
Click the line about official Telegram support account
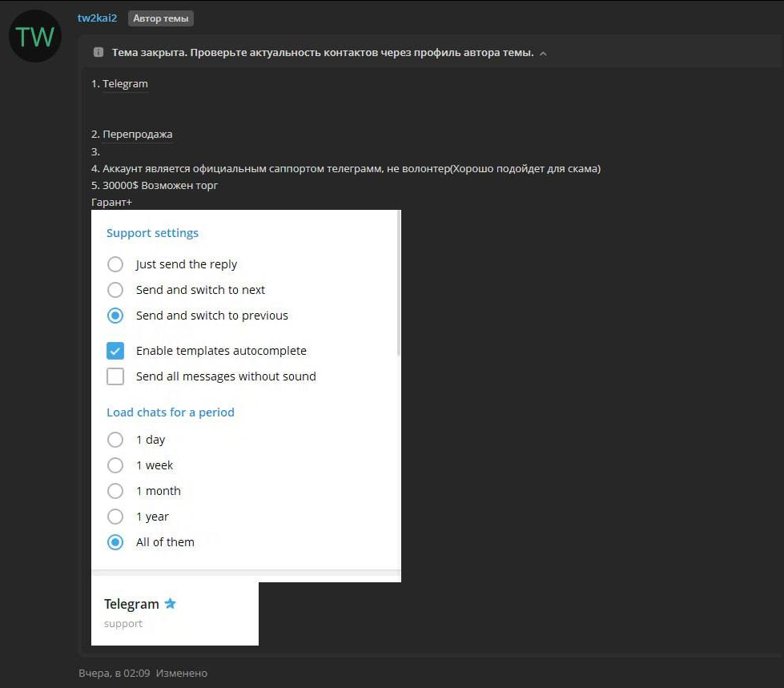click(346, 168)
